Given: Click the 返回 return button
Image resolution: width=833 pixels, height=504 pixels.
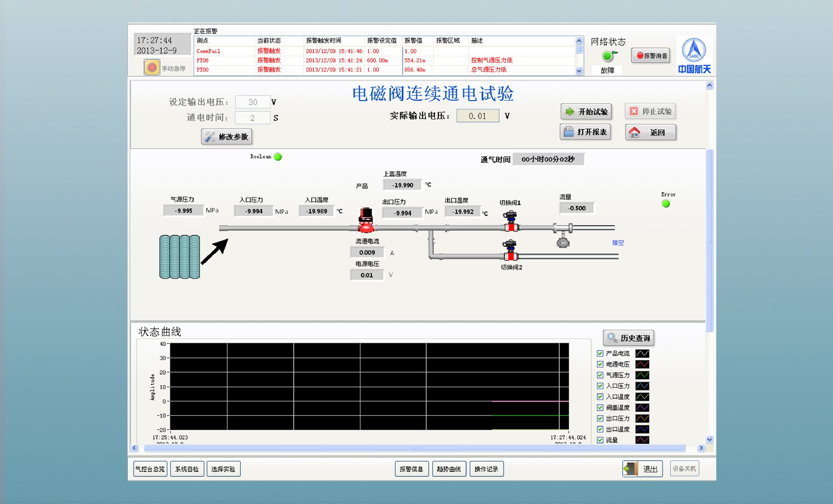Looking at the screenshot, I should [650, 132].
